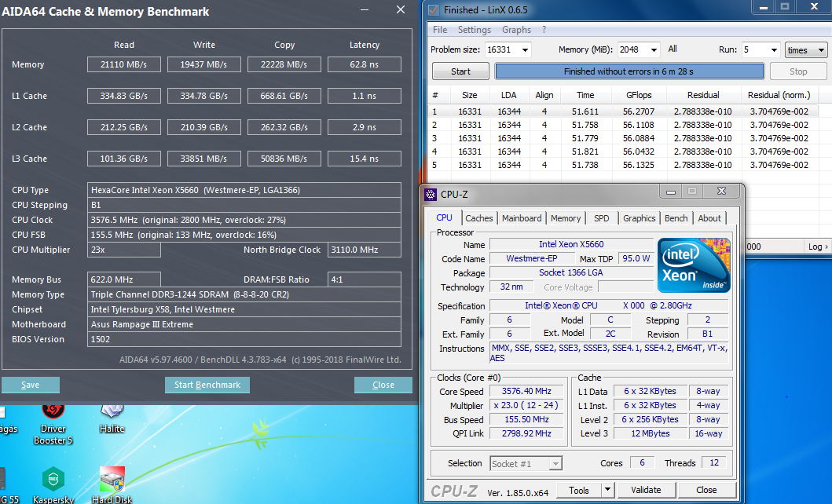Screen dimensions: 832x504
Task: Switch to the Mainboard tab in CPU-Z
Action: [x=522, y=217]
